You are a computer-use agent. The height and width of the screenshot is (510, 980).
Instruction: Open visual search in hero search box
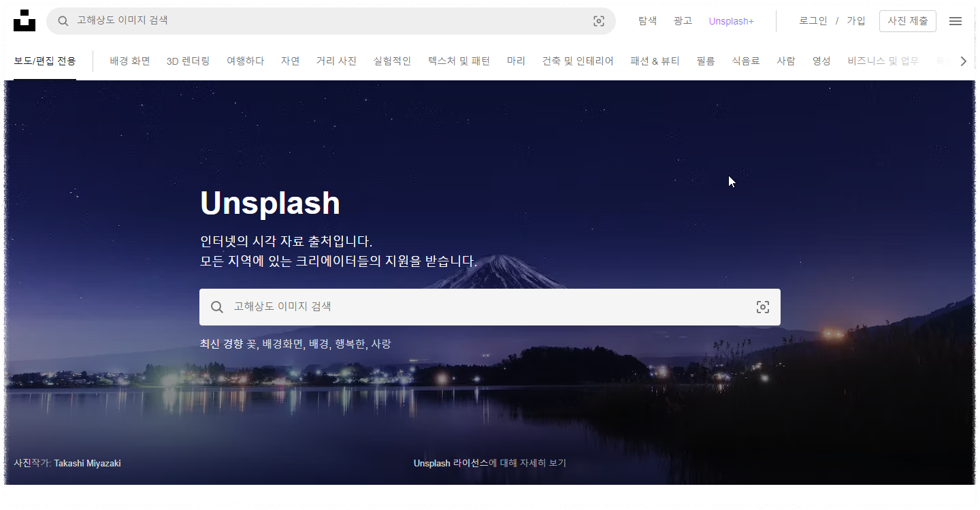(763, 307)
